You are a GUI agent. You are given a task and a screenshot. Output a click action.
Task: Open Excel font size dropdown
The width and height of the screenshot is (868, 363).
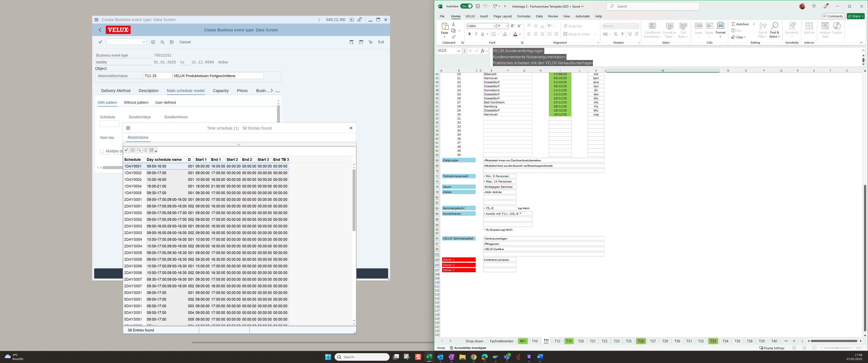click(507, 26)
